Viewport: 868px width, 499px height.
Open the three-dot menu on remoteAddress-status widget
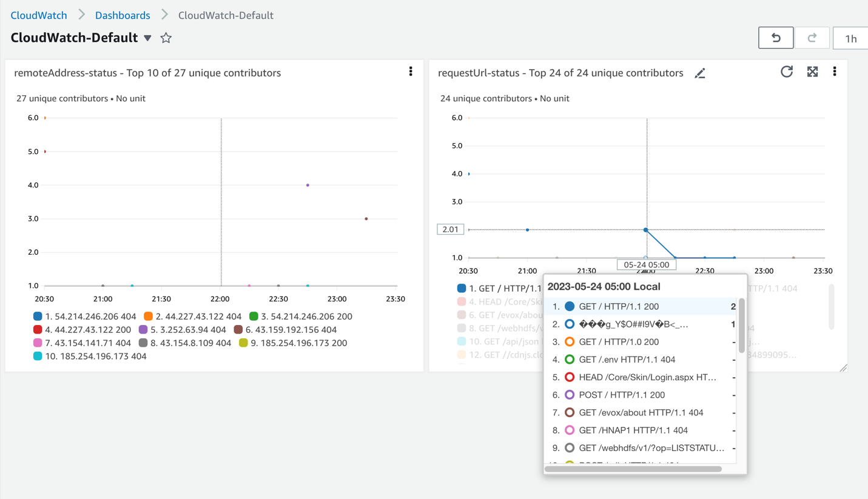[x=411, y=71]
